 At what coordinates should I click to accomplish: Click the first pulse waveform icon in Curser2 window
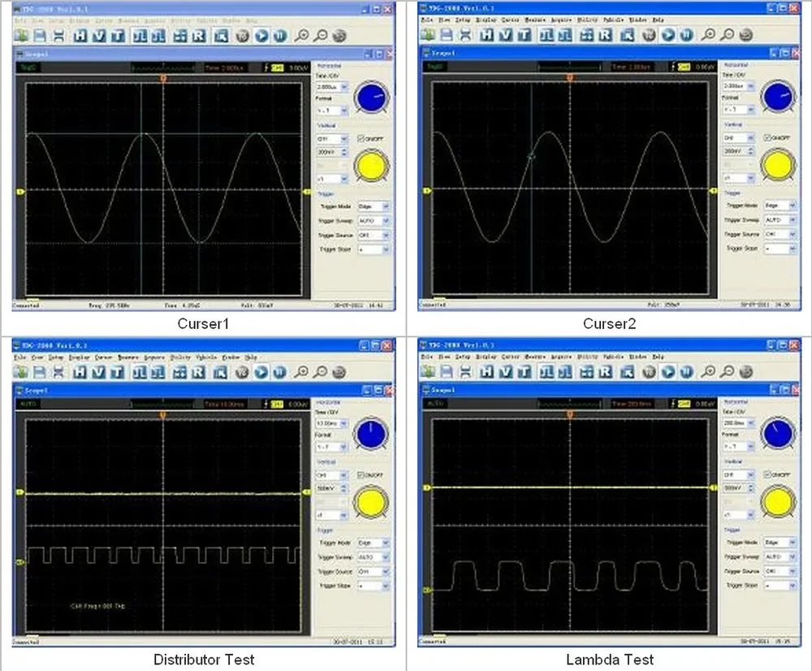coord(546,35)
